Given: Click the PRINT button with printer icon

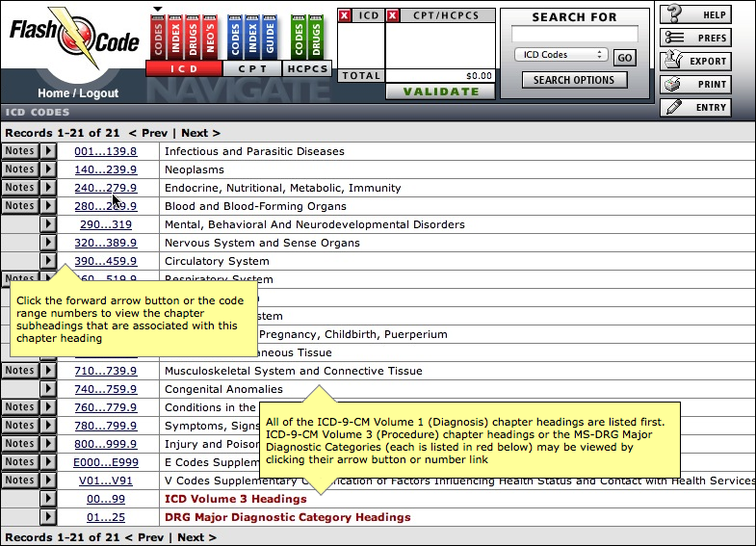Looking at the screenshot, I should 695,85.
